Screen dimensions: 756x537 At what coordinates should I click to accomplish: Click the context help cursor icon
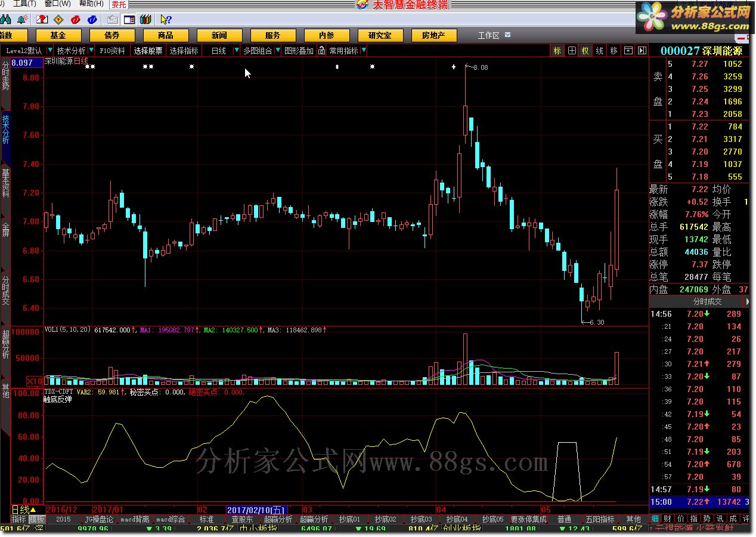[x=166, y=19]
